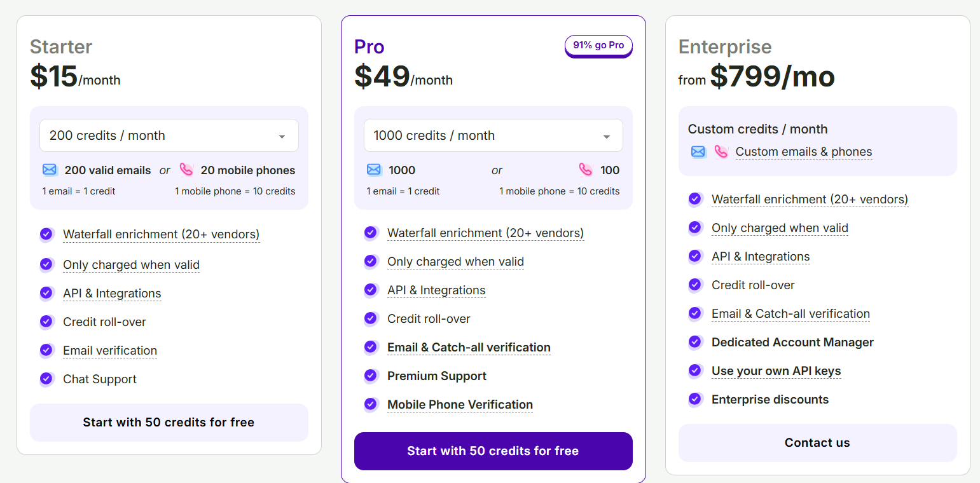Click Pro's Start with 50 credits button
Screen dimensions: 980x483
click(493, 451)
